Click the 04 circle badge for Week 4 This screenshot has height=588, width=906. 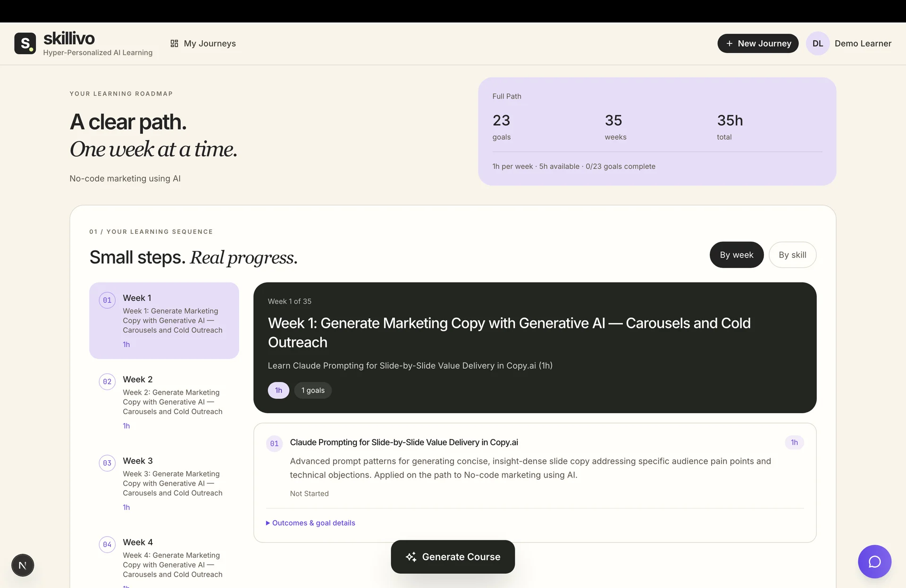pyautogui.click(x=107, y=545)
